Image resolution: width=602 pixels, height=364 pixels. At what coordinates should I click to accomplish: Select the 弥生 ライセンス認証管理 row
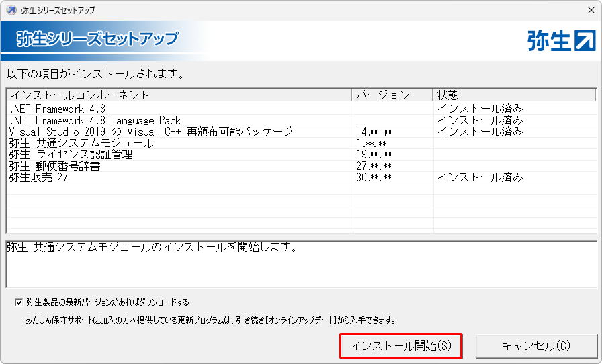(302, 154)
